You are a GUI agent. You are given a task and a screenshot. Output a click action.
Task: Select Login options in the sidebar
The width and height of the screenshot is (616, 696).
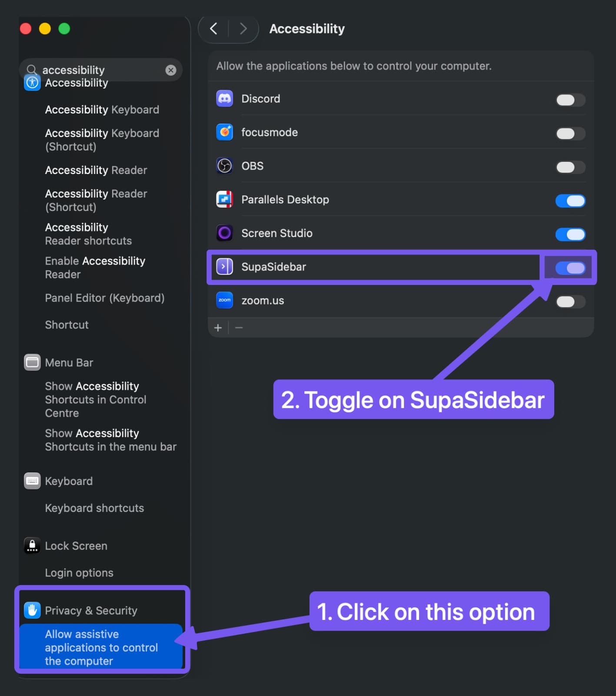pyautogui.click(x=79, y=573)
